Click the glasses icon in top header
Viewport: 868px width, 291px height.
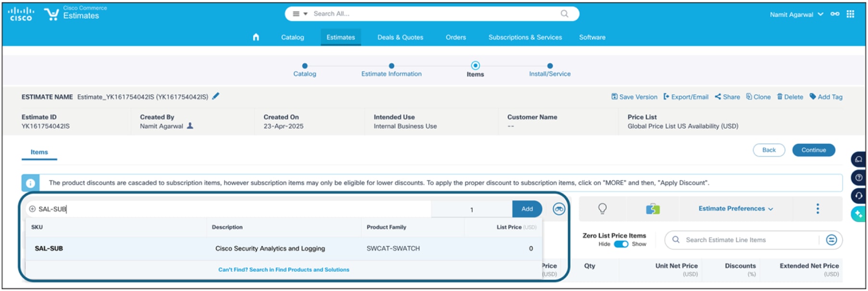(835, 14)
